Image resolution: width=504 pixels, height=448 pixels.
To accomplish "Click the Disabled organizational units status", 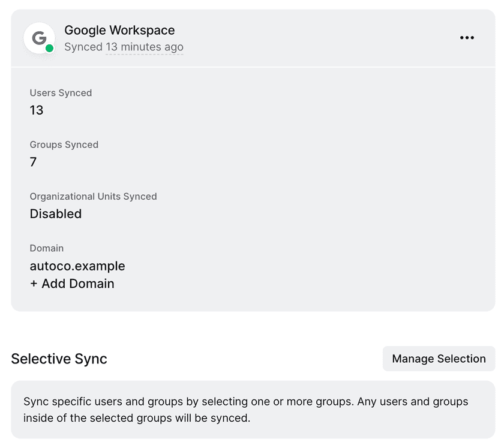I will (55, 214).
